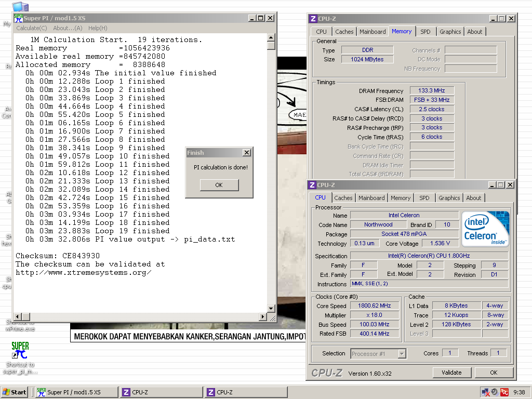Click the memory Size 1024 MBytes field
The height and width of the screenshot is (399, 532).
point(367,59)
